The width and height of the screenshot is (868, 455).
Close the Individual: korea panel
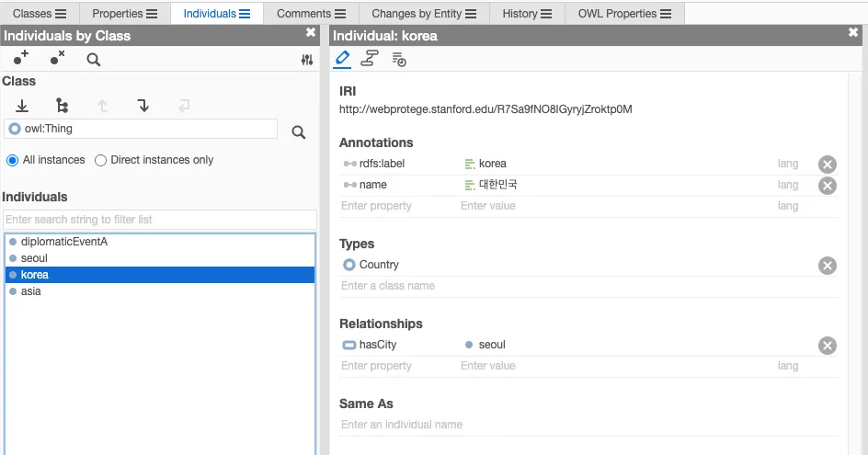(853, 33)
